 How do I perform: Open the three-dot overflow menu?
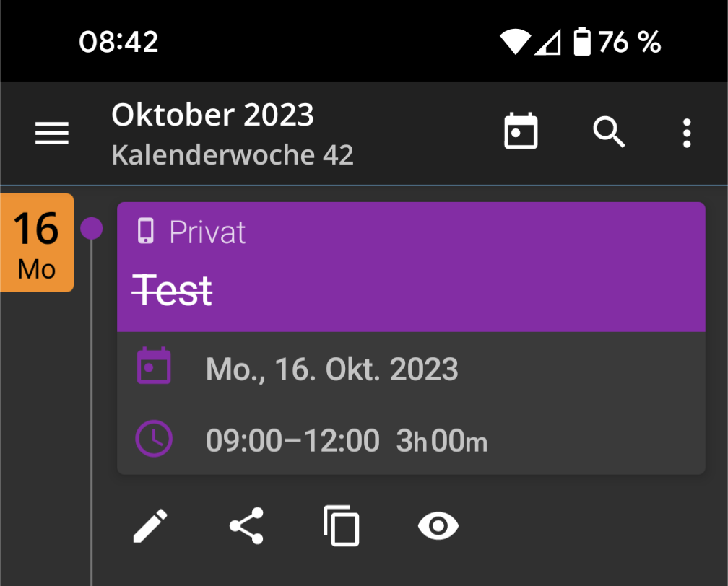[x=686, y=134]
